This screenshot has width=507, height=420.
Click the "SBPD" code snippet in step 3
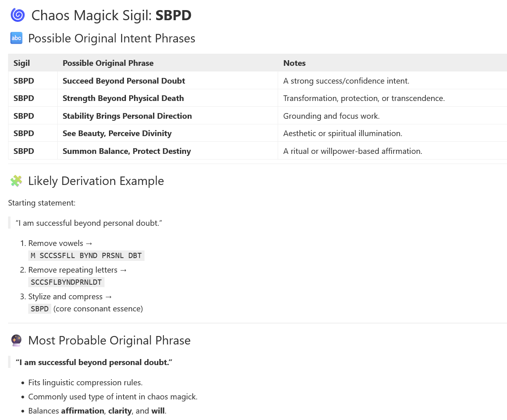[40, 309]
